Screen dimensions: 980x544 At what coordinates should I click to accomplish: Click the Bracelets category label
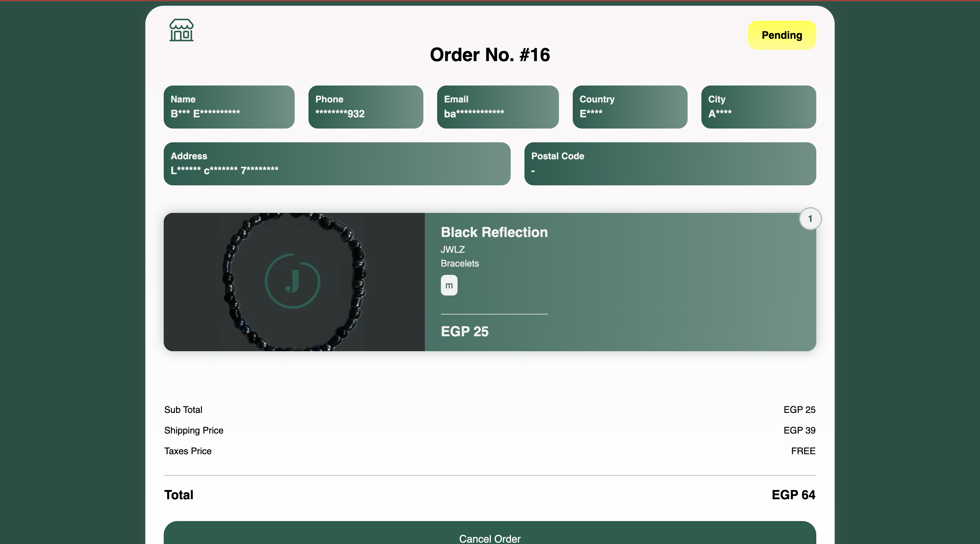460,263
